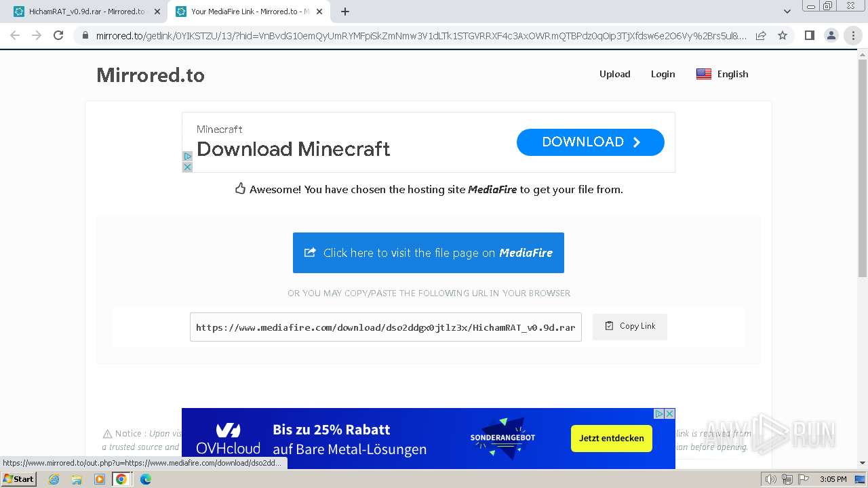Click the thumbs-up icon beside Awesome

tap(240, 188)
